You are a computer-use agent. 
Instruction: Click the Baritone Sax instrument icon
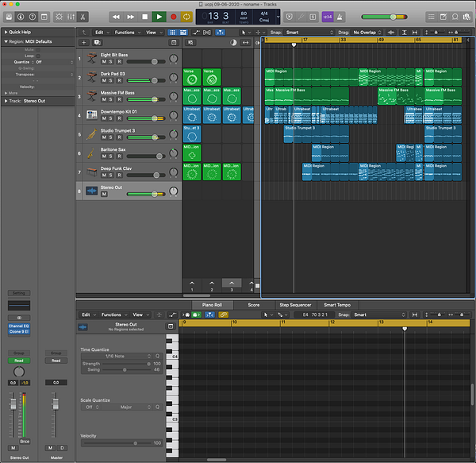[x=91, y=153]
